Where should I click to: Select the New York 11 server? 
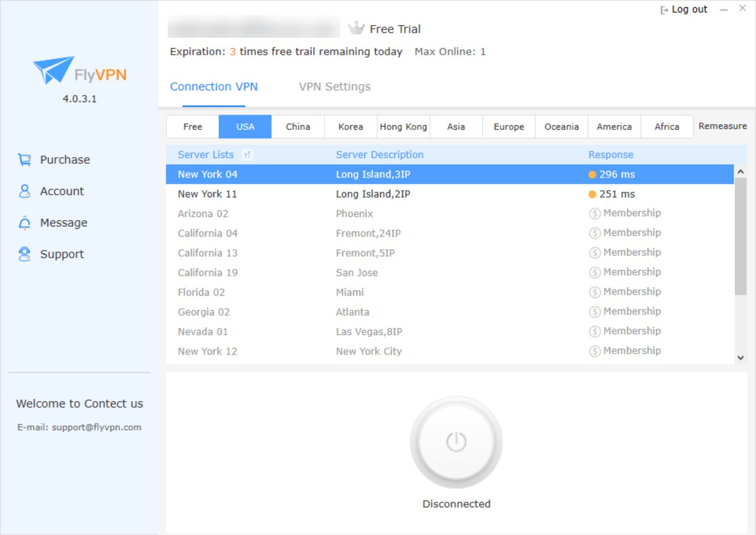(207, 194)
